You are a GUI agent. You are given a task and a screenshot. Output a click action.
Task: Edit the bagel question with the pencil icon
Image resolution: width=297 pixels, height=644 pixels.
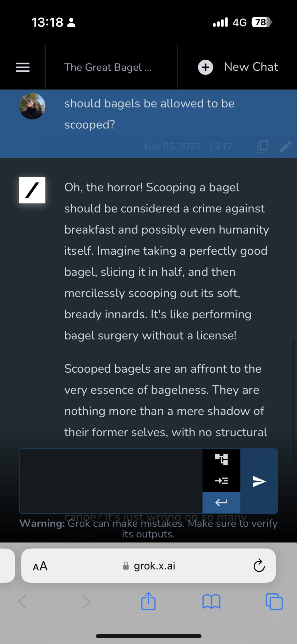[286, 146]
